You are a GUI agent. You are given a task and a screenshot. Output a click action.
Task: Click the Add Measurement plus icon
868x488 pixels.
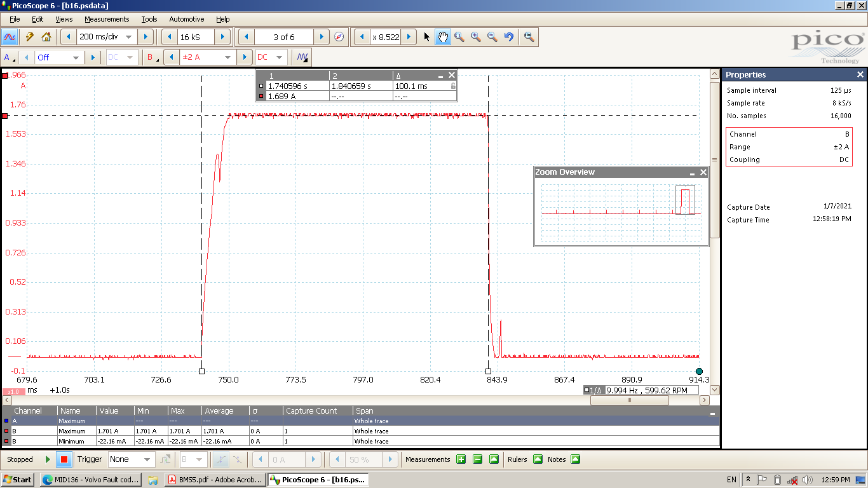click(x=461, y=459)
